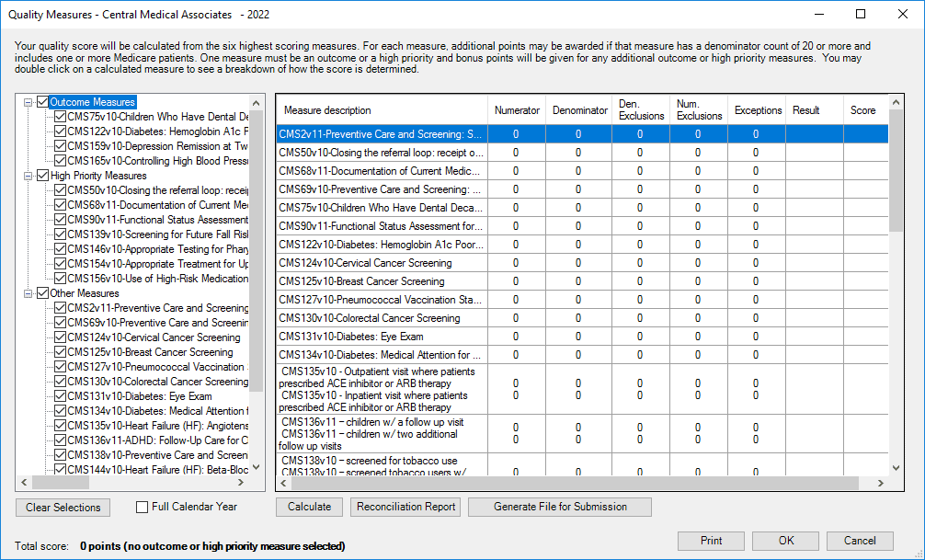Print the quality measures
The height and width of the screenshot is (560, 925).
point(711,541)
